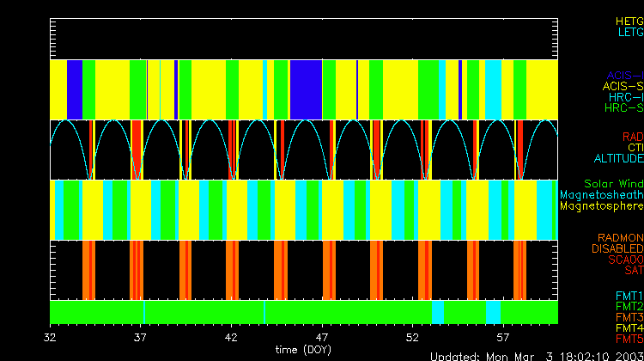Select the Magnetosheath legend label
Image resolution: width=644 pixels, height=361 pixels.
click(601, 195)
